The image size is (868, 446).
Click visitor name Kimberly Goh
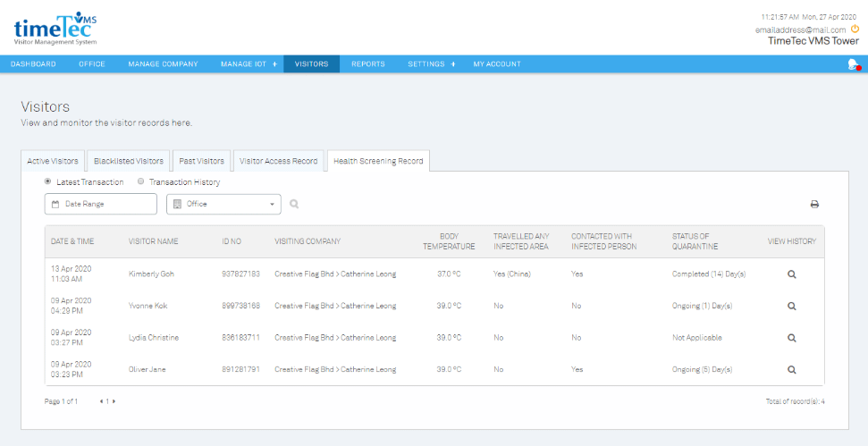tap(151, 273)
